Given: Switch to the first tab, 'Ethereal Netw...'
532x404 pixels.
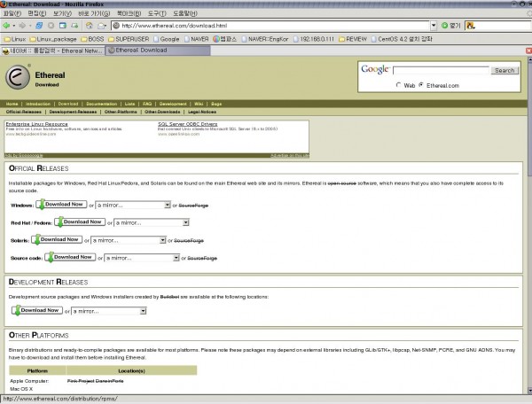Looking at the screenshot, I should [52, 50].
